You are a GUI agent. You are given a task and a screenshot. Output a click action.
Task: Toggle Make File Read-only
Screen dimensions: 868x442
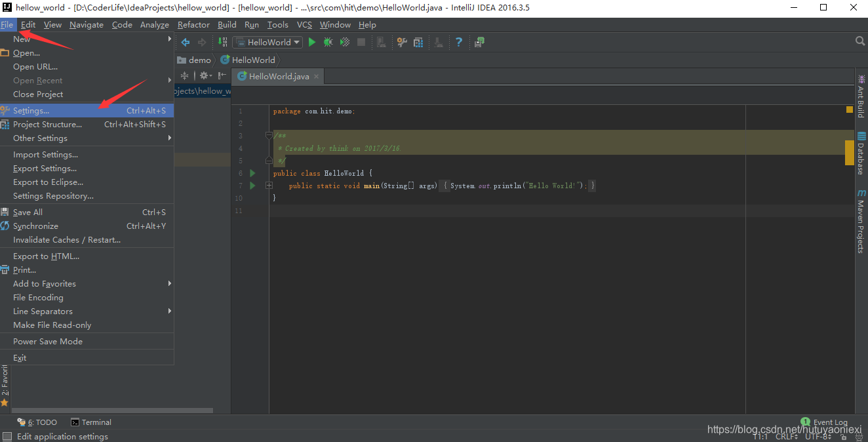point(87,325)
